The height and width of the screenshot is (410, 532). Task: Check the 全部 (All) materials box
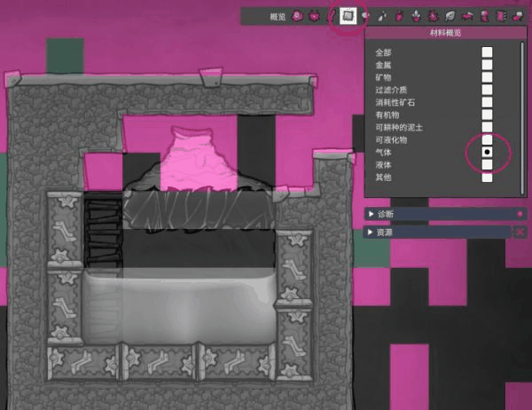pos(487,53)
